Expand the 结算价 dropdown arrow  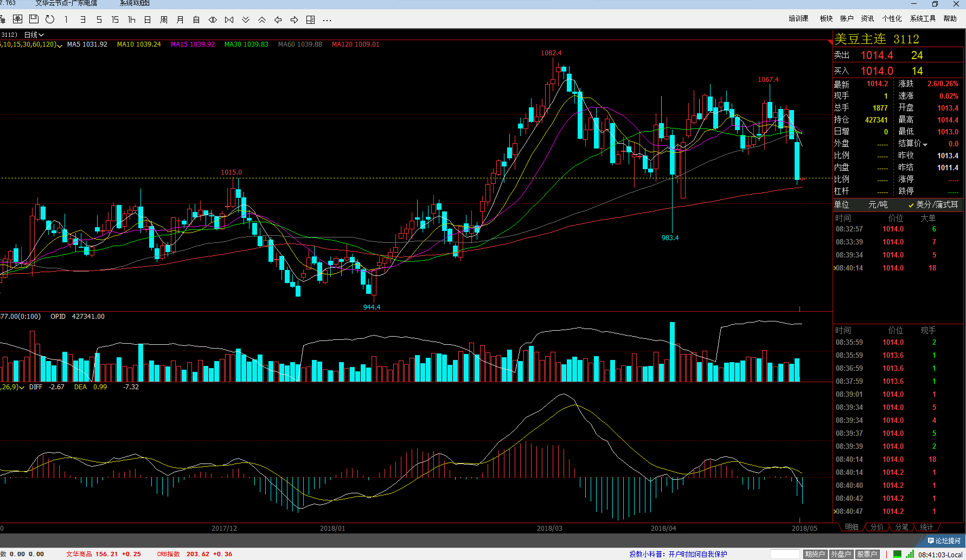pyautogui.click(x=925, y=144)
